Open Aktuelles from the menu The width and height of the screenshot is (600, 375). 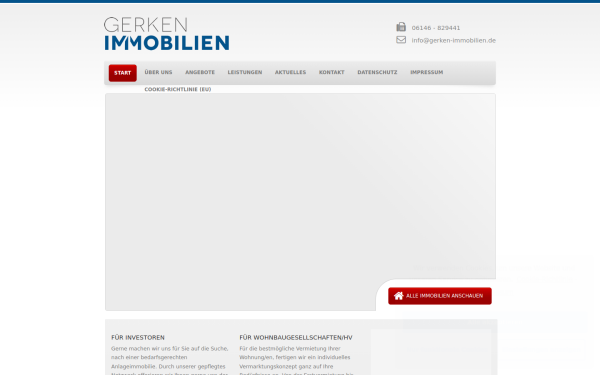pos(290,72)
